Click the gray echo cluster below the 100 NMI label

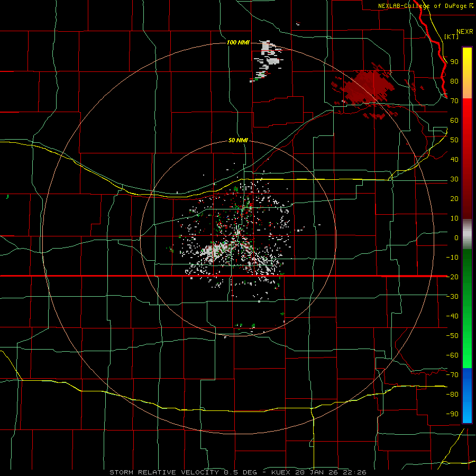pyautogui.click(x=267, y=60)
